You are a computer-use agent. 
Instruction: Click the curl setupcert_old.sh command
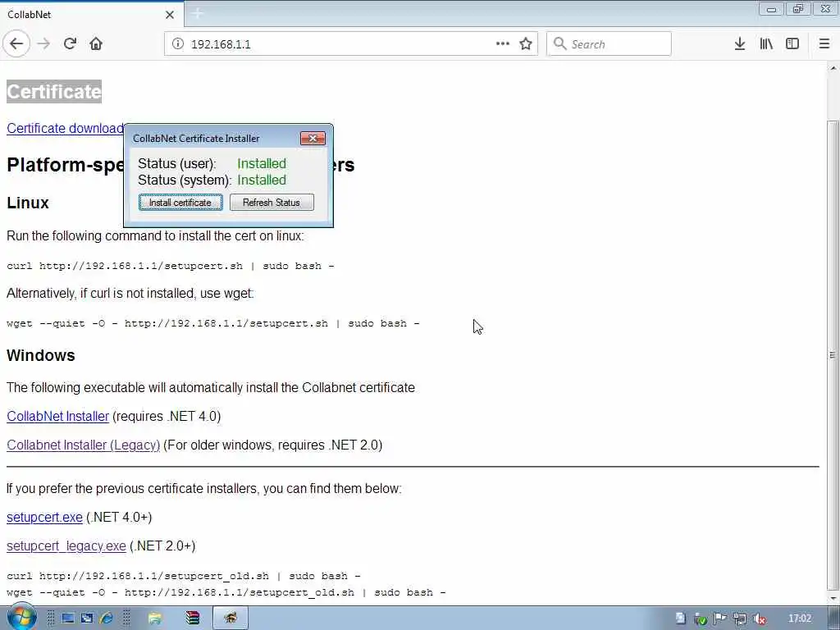[183, 576]
